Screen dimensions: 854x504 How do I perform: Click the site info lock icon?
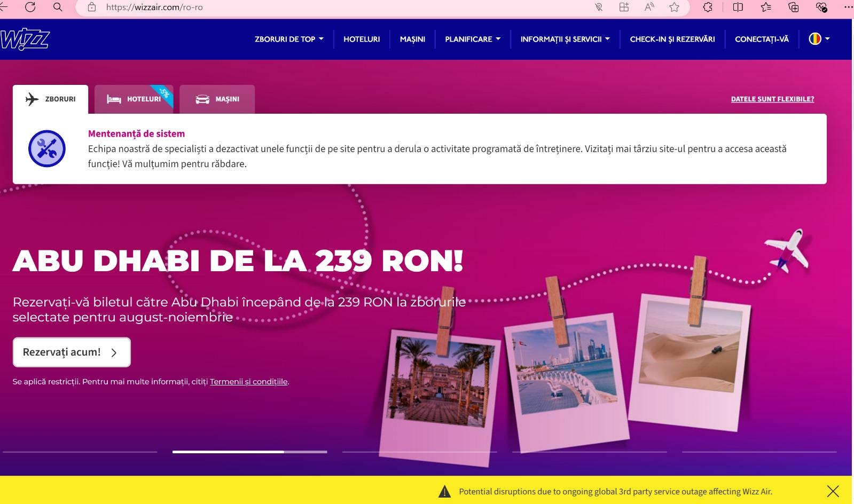point(92,7)
